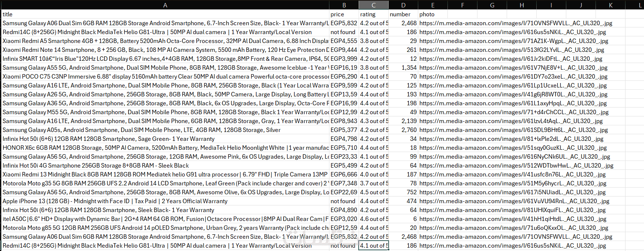644x251 pixels.
Task: Click price cell EGP8,943
Action: tap(344, 121)
